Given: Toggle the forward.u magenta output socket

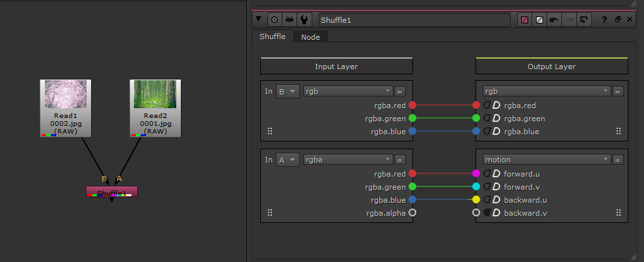Looking at the screenshot, I should [x=476, y=173].
